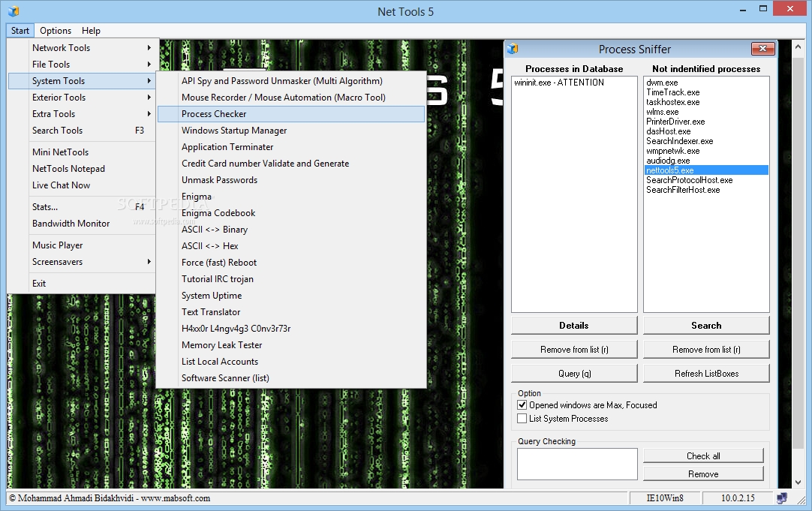Launch Mini NetTools
The height and width of the screenshot is (511, 812).
pyautogui.click(x=82, y=152)
